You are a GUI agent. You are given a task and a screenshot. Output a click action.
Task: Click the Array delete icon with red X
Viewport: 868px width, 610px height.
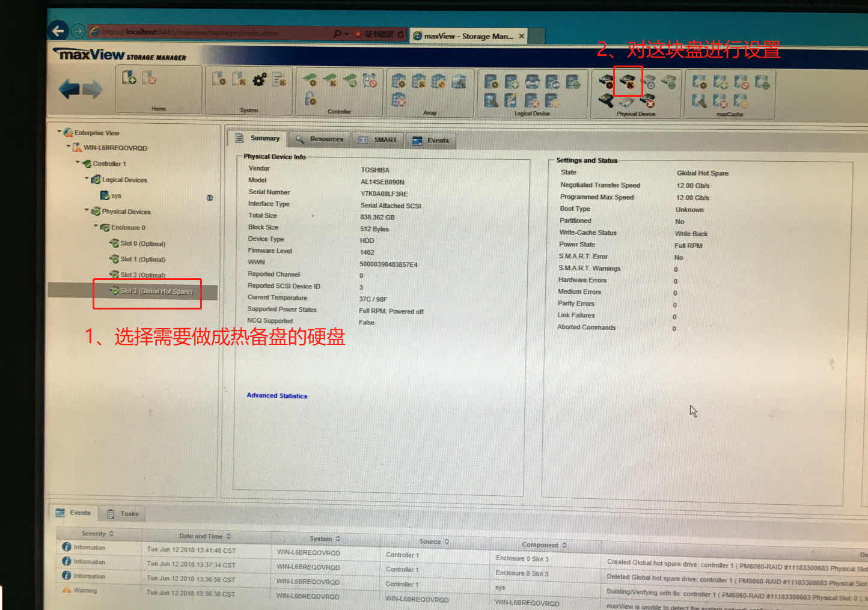tap(399, 99)
